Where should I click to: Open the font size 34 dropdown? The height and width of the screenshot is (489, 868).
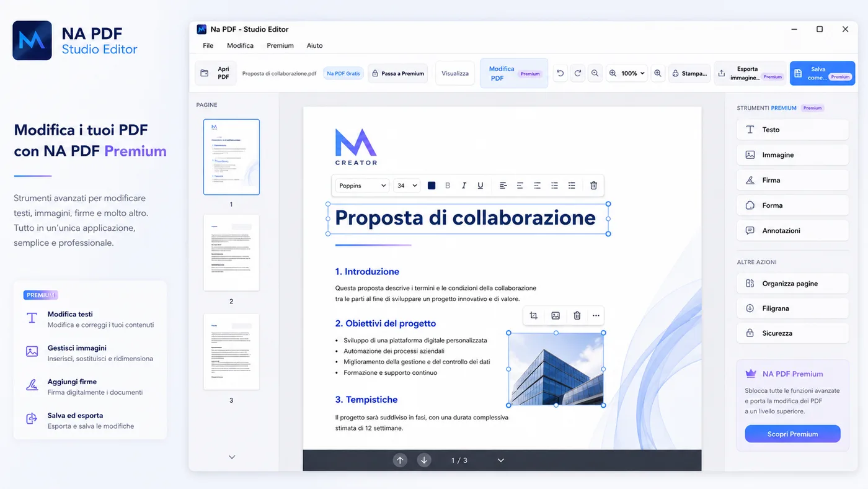(x=407, y=186)
